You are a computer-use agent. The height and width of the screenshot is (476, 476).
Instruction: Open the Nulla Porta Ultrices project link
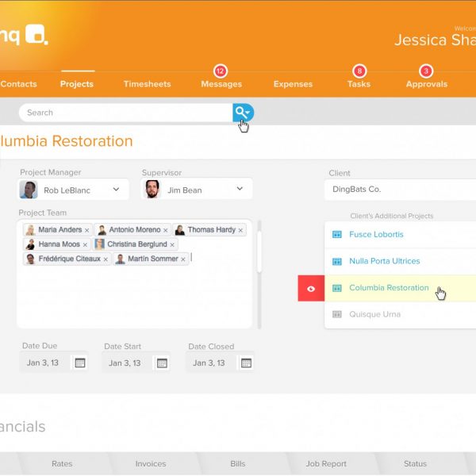click(x=384, y=261)
